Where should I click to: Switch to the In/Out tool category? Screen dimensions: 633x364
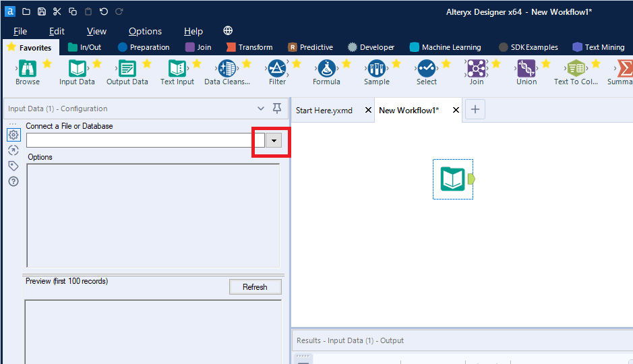tap(85, 47)
